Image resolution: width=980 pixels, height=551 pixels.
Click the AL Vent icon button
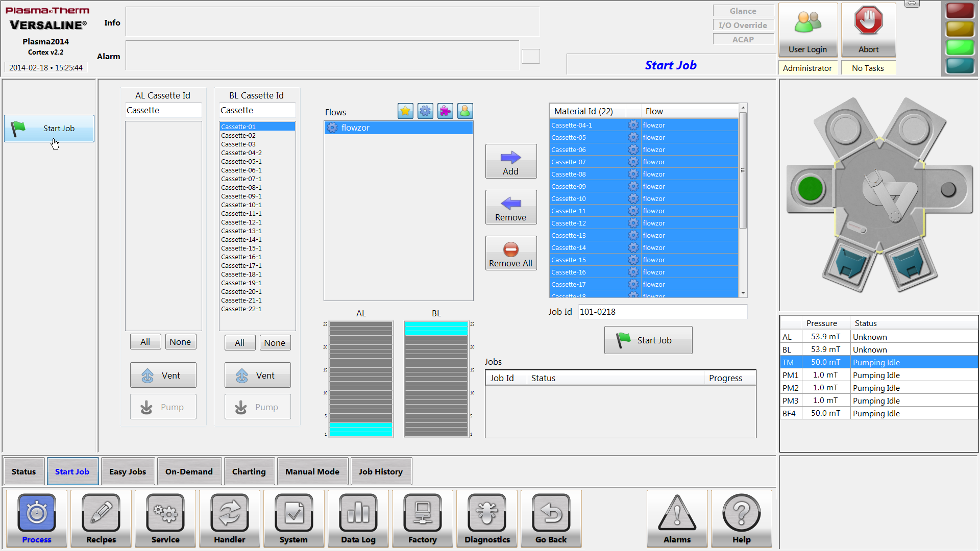162,375
